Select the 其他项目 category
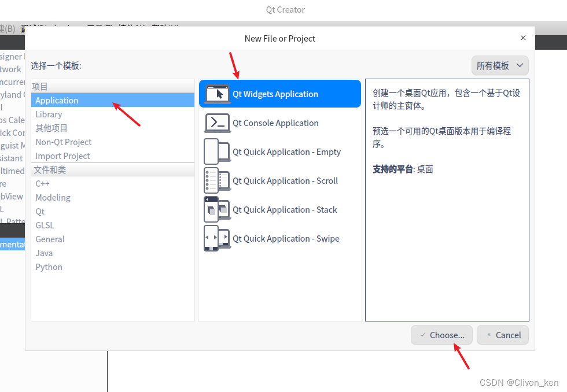This screenshot has width=567, height=392. pyautogui.click(x=113, y=128)
